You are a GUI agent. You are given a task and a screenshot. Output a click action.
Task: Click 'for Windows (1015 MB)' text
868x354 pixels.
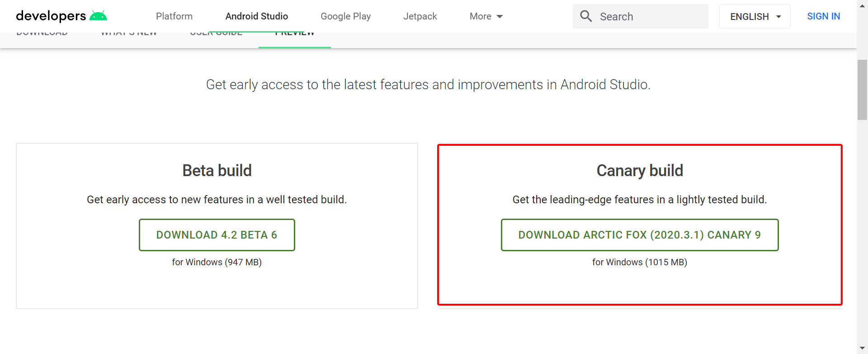point(640,262)
